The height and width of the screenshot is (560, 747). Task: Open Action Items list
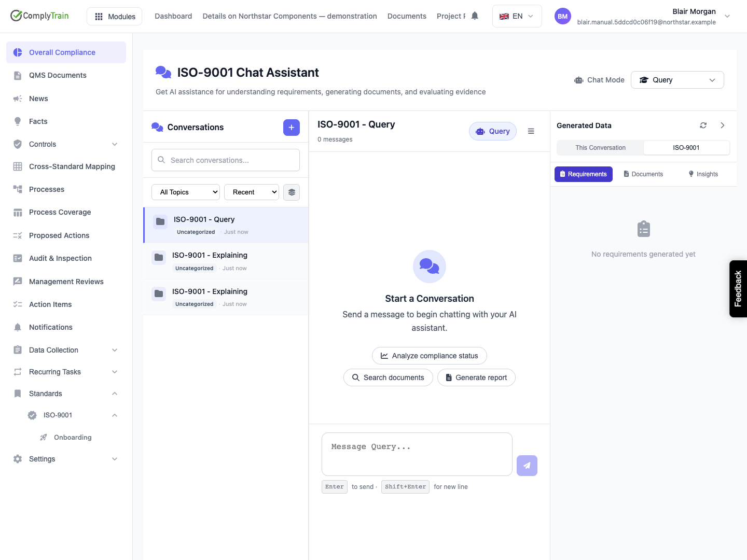(x=66, y=304)
